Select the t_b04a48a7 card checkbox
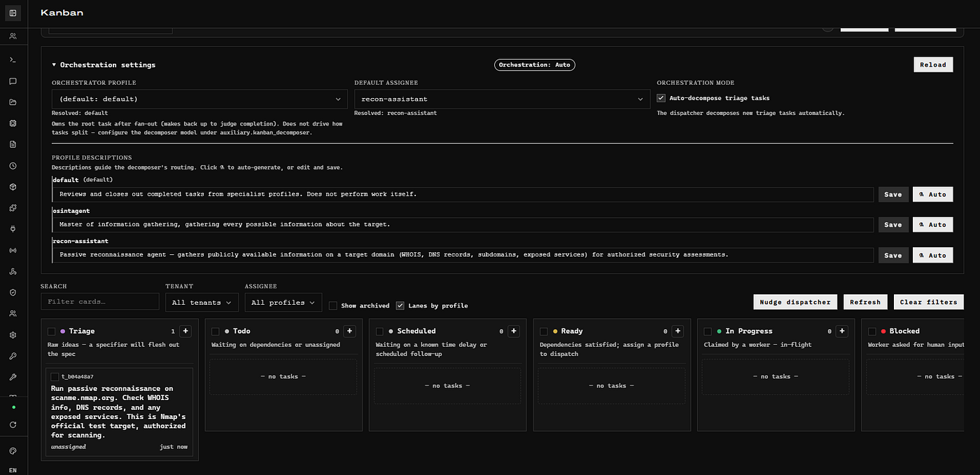980x475 pixels. [55, 377]
